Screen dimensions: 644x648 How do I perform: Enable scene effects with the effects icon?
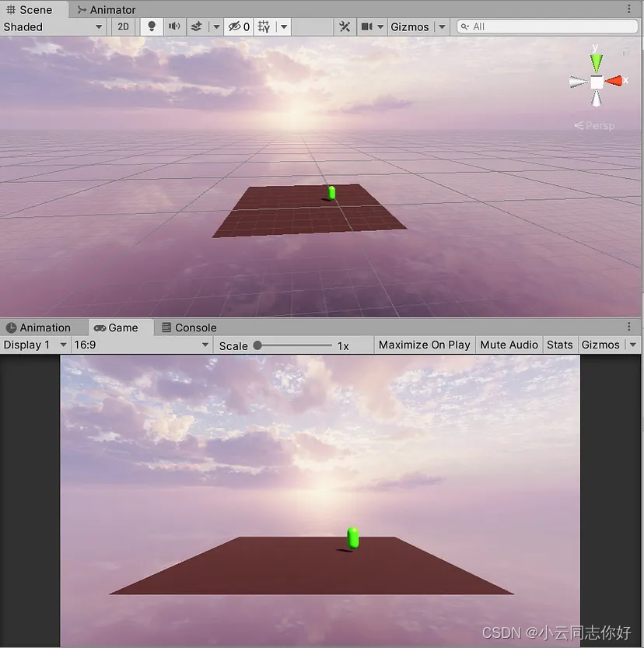tap(196, 26)
